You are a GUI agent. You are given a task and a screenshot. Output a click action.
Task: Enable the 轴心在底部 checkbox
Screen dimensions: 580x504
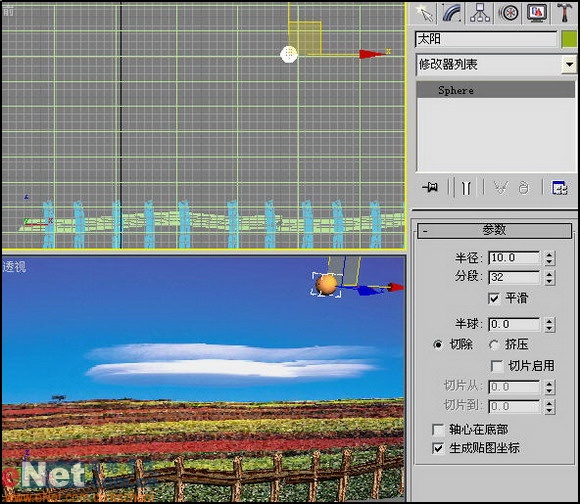[438, 430]
